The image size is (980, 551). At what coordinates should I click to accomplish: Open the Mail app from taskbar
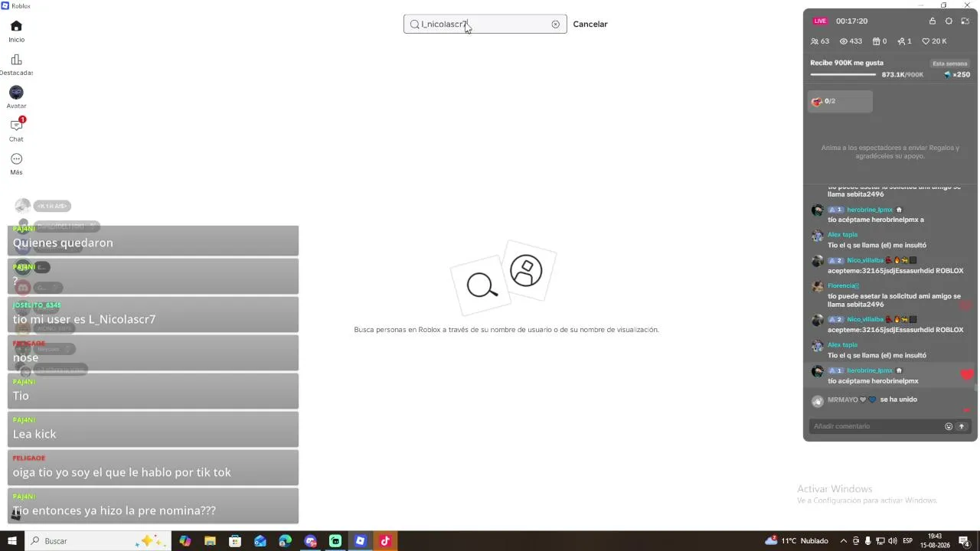pos(260,541)
